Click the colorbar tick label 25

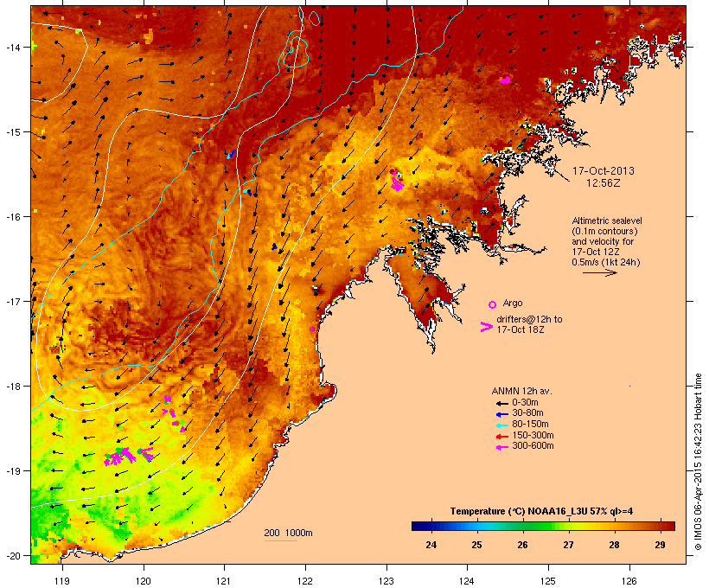(476, 545)
